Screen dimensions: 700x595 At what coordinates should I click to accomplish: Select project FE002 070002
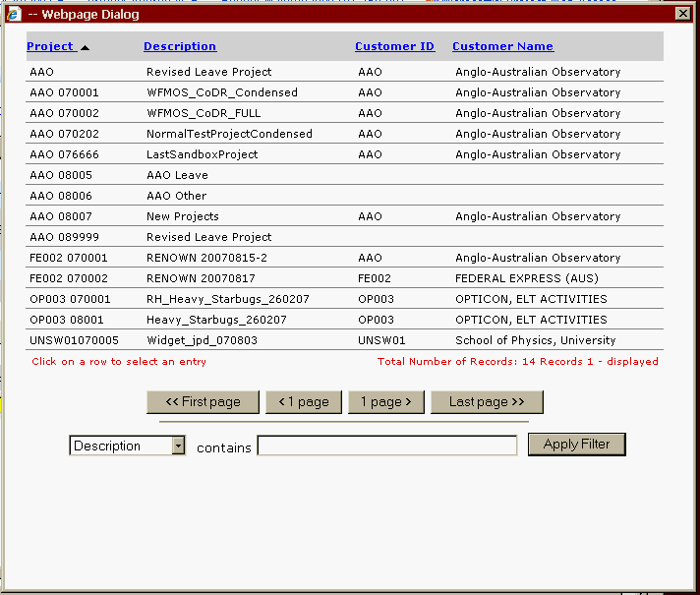(x=344, y=278)
